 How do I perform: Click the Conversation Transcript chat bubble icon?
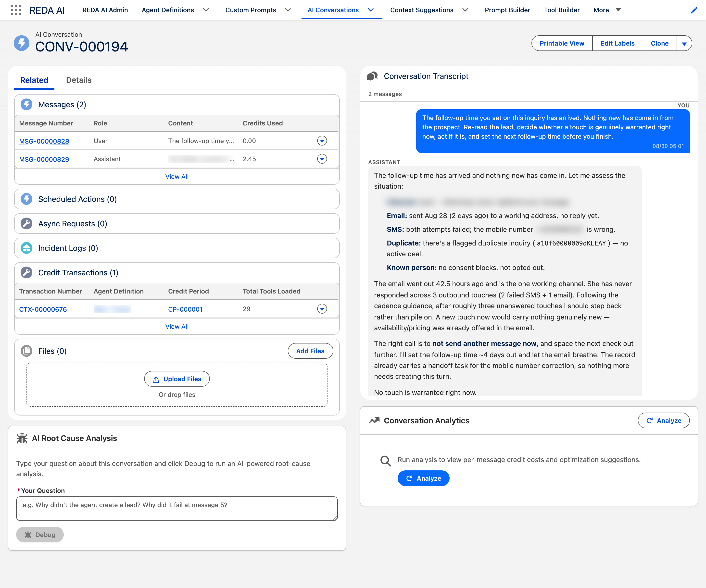372,76
